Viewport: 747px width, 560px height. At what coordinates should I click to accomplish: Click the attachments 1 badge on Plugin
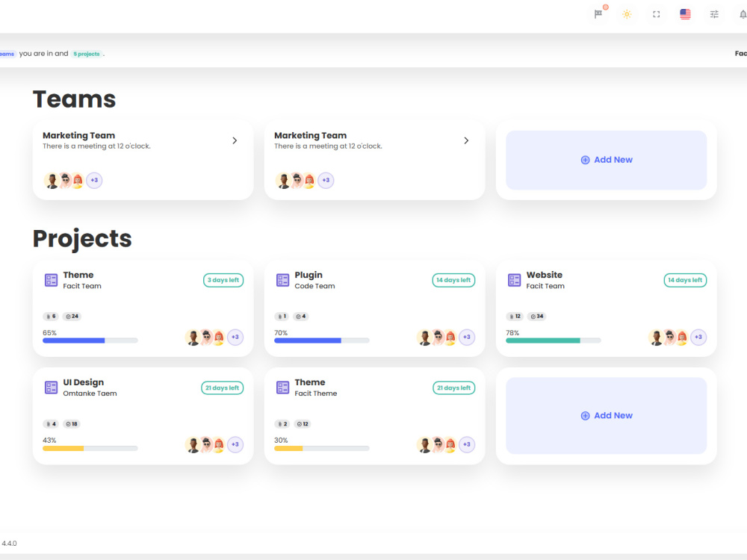tap(282, 316)
